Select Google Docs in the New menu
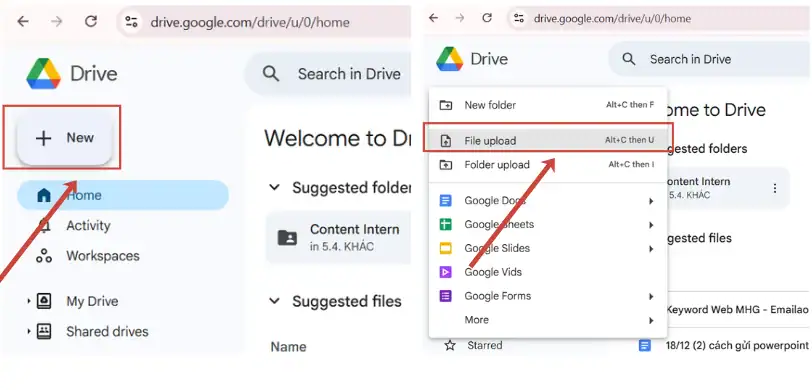This screenshot has height=390, width=812. (x=548, y=200)
